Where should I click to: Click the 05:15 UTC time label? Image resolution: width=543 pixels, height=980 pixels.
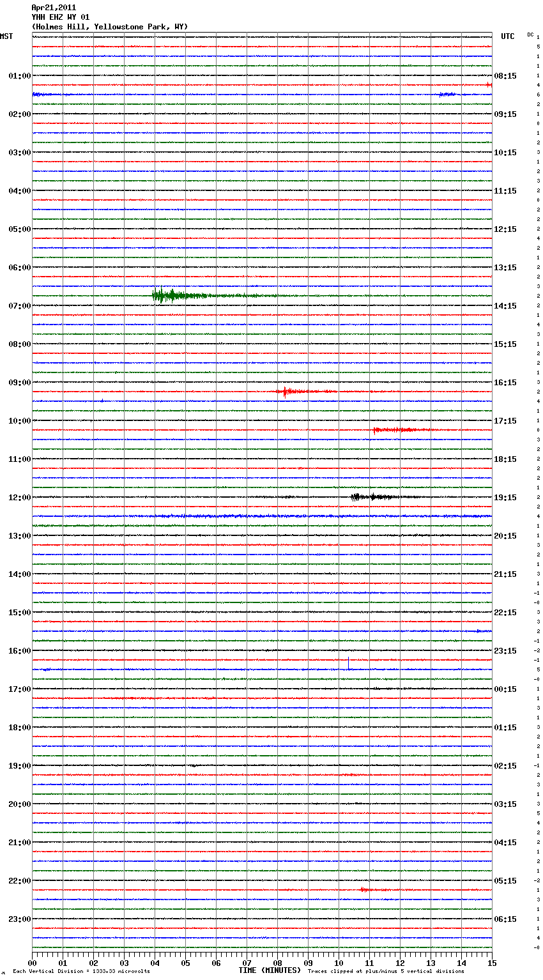505,881
